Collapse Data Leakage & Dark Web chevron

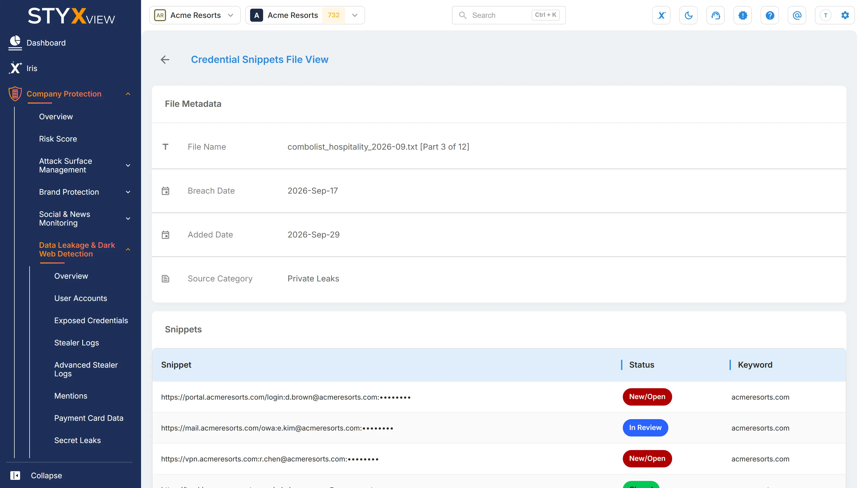(128, 249)
